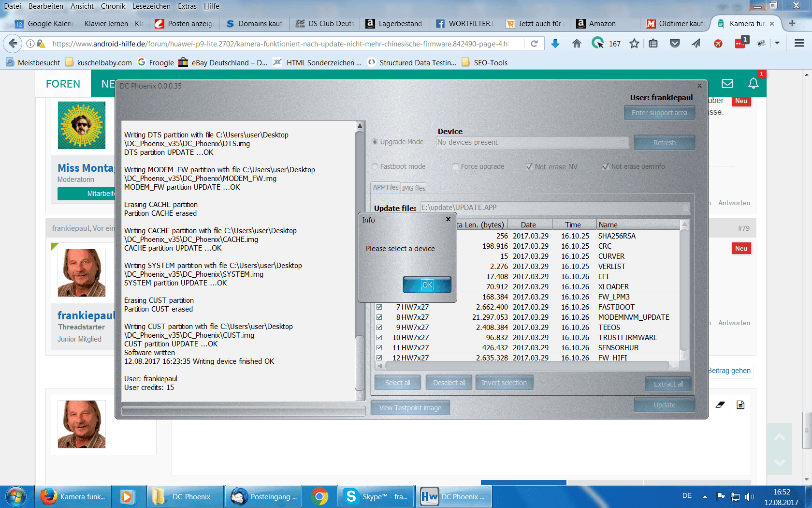Click the Enter support area button

coord(659,113)
